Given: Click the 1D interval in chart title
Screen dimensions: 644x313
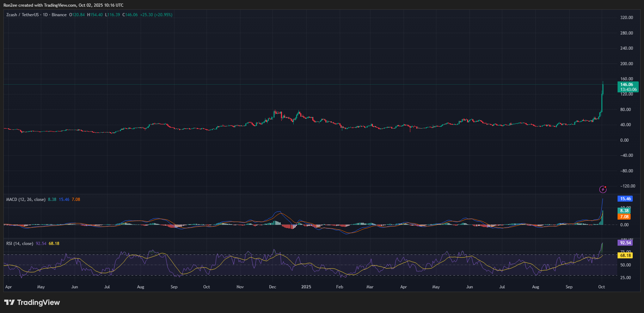Looking at the screenshot, I should click(45, 15).
